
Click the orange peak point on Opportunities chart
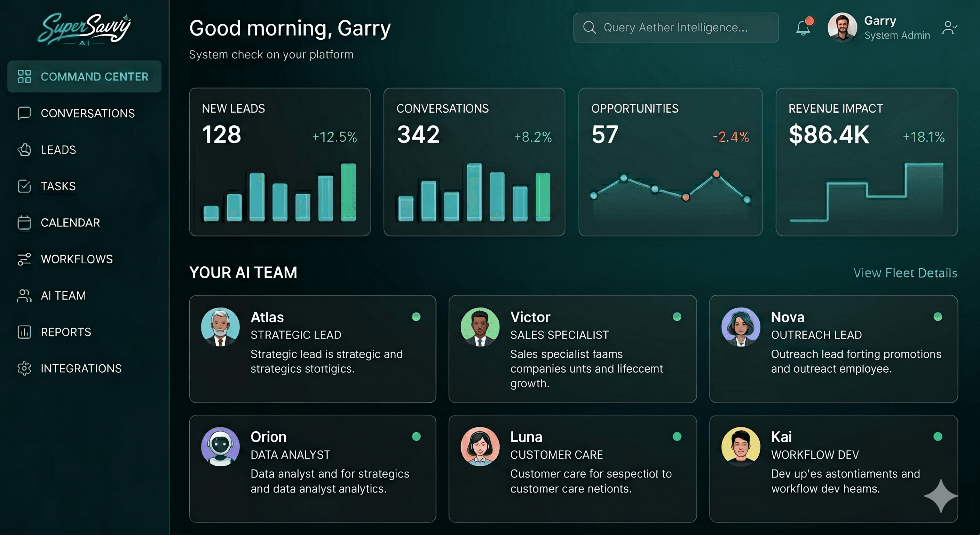click(716, 174)
